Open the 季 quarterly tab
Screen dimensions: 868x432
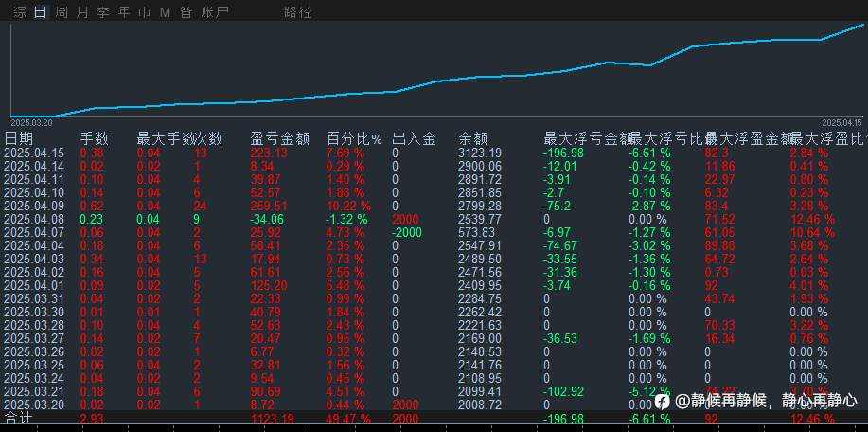103,12
